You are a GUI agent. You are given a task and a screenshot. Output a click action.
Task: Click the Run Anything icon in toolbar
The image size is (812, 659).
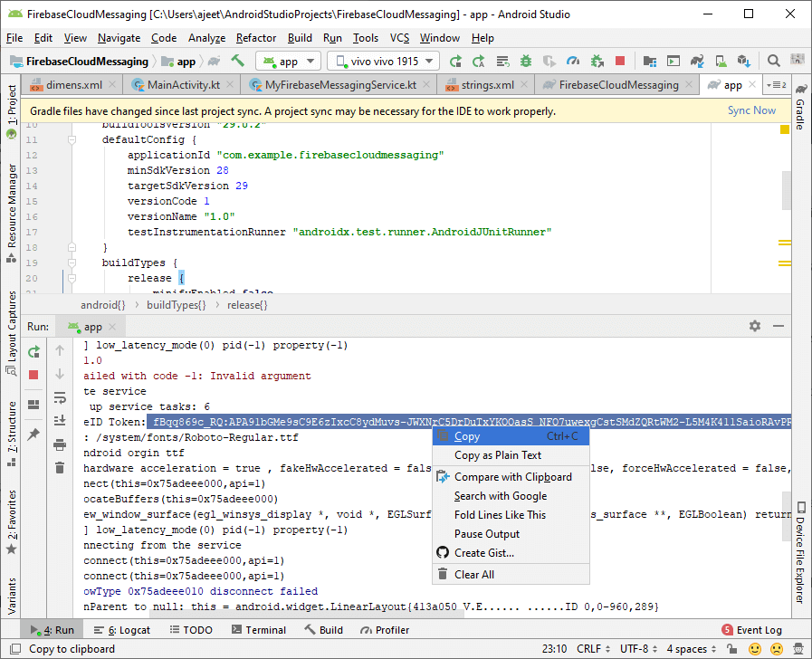click(x=673, y=61)
